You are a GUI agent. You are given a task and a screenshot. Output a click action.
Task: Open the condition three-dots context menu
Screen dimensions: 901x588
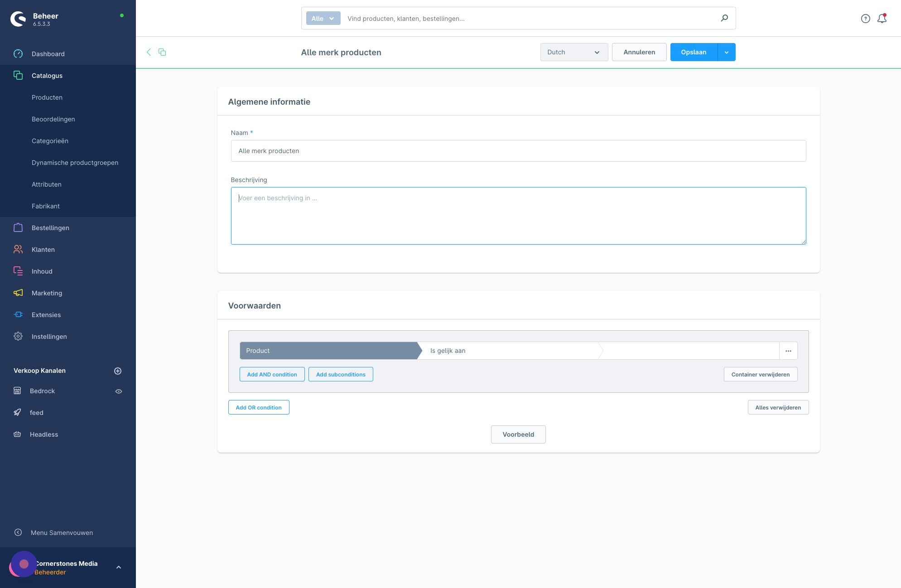(x=788, y=351)
